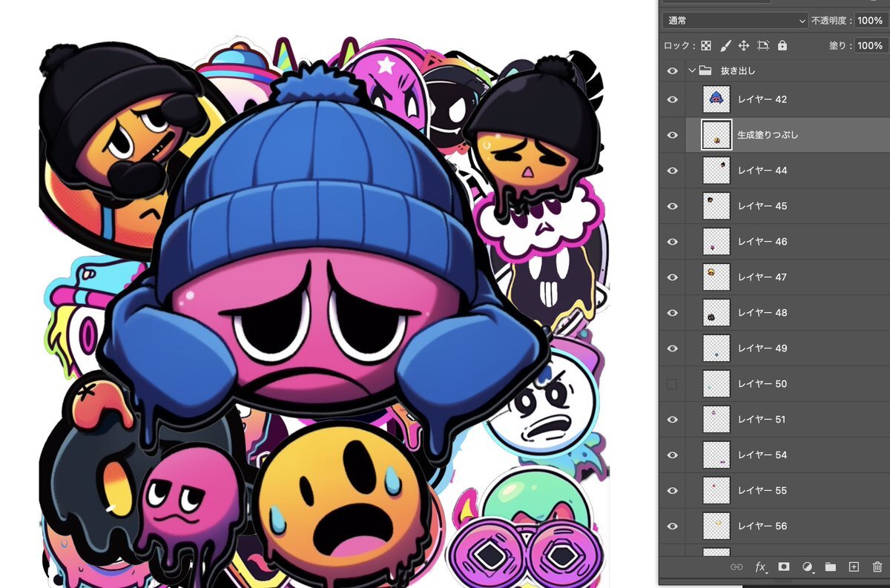Create a new group with the folder icon
This screenshot has height=588, width=890.
point(830,566)
